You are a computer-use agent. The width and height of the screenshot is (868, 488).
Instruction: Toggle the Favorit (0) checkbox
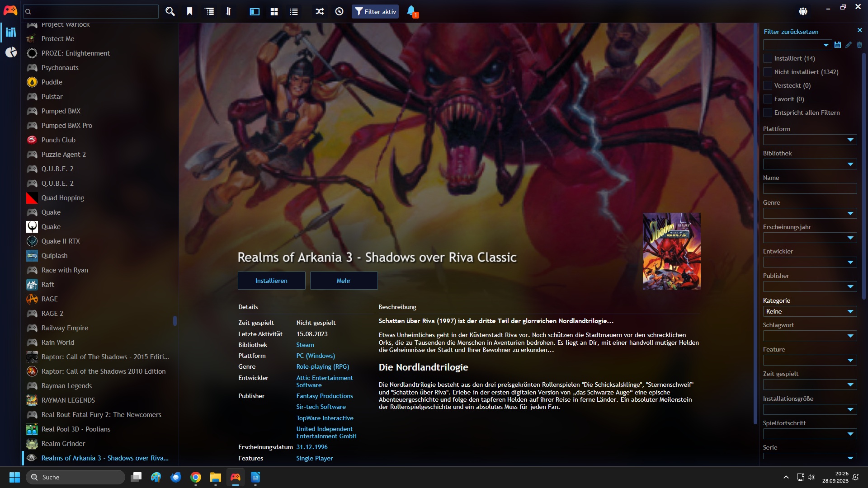point(768,99)
